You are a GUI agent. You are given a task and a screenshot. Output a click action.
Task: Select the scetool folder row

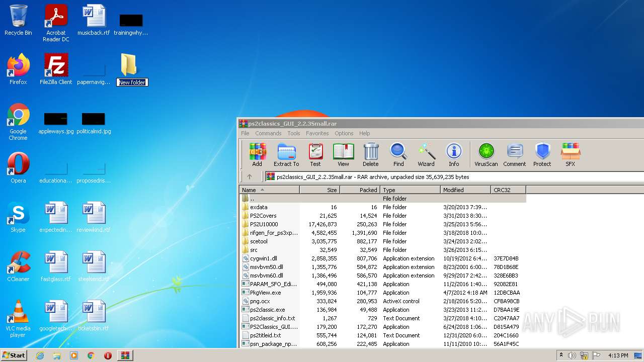383,241
